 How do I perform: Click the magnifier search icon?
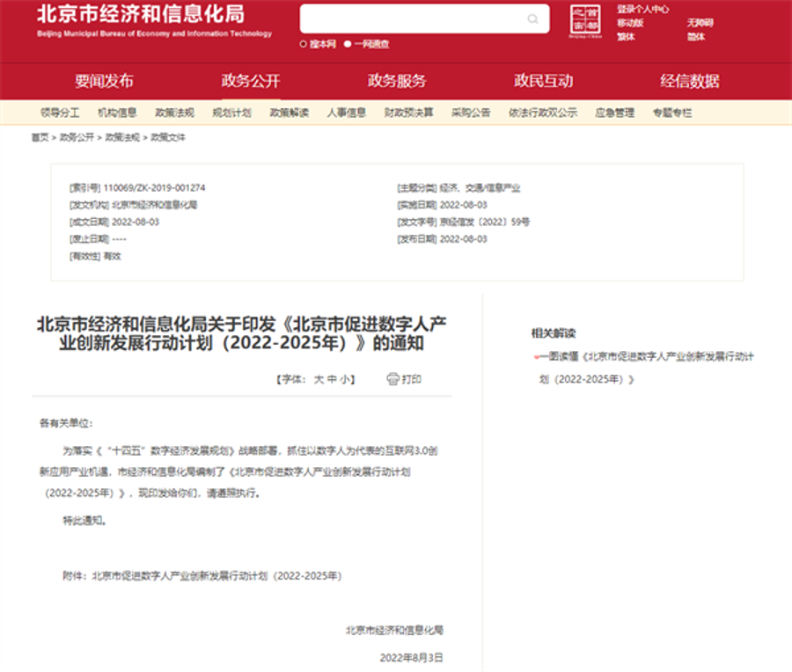[x=532, y=19]
